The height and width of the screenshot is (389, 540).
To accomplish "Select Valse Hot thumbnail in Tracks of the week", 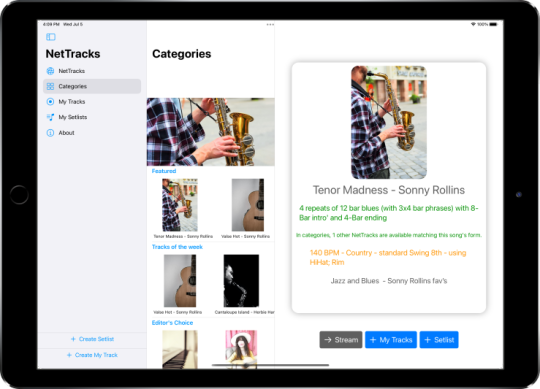I will click(180, 281).
